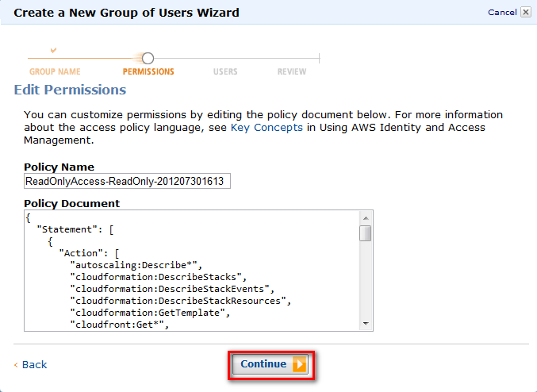Click into the Policy Name field
The height and width of the screenshot is (392, 537).
pyautogui.click(x=127, y=181)
